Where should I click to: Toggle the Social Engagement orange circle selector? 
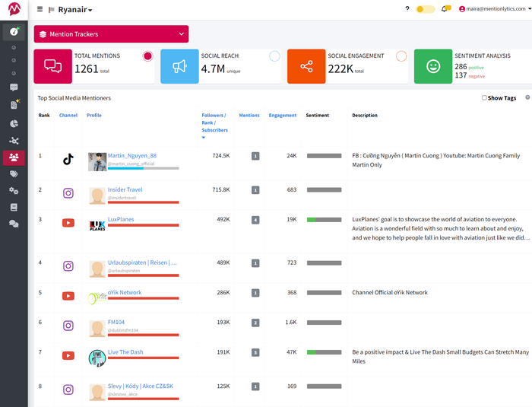coord(401,56)
